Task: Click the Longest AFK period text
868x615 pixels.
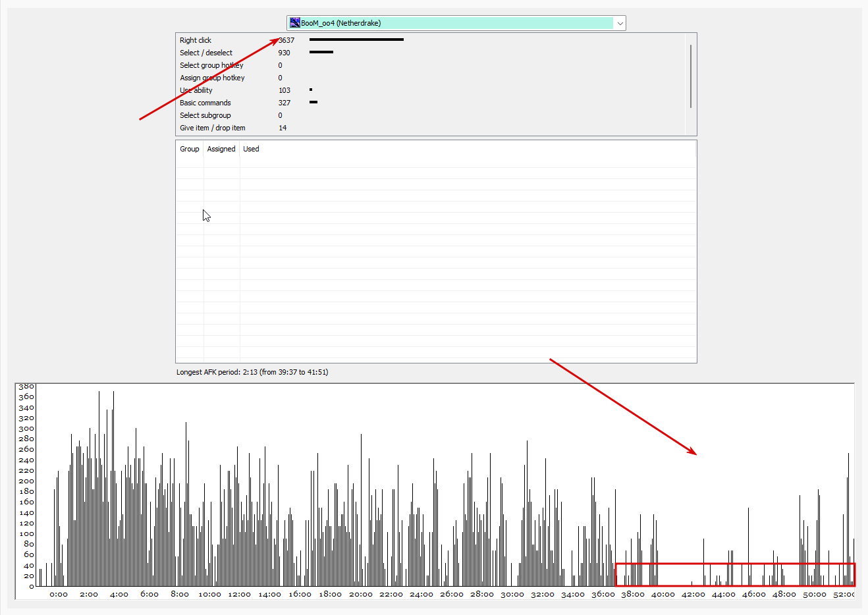Action: [252, 372]
